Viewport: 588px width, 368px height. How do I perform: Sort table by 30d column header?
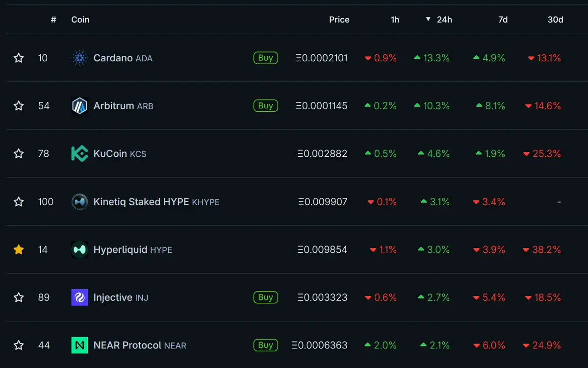(x=555, y=20)
